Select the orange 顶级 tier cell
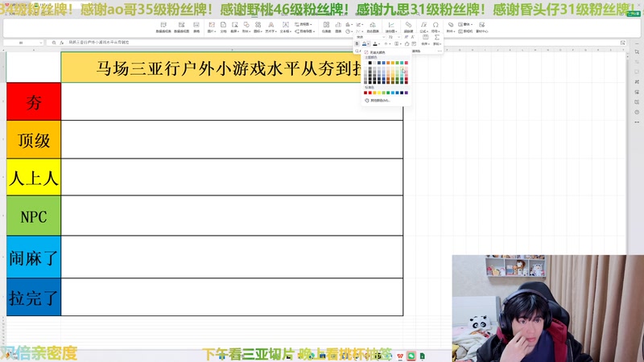This screenshot has height=362, width=644. pyautogui.click(x=34, y=139)
